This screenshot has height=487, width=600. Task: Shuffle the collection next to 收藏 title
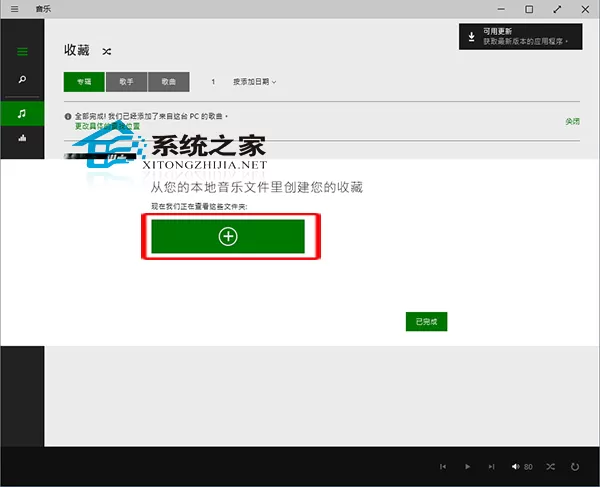click(x=107, y=51)
